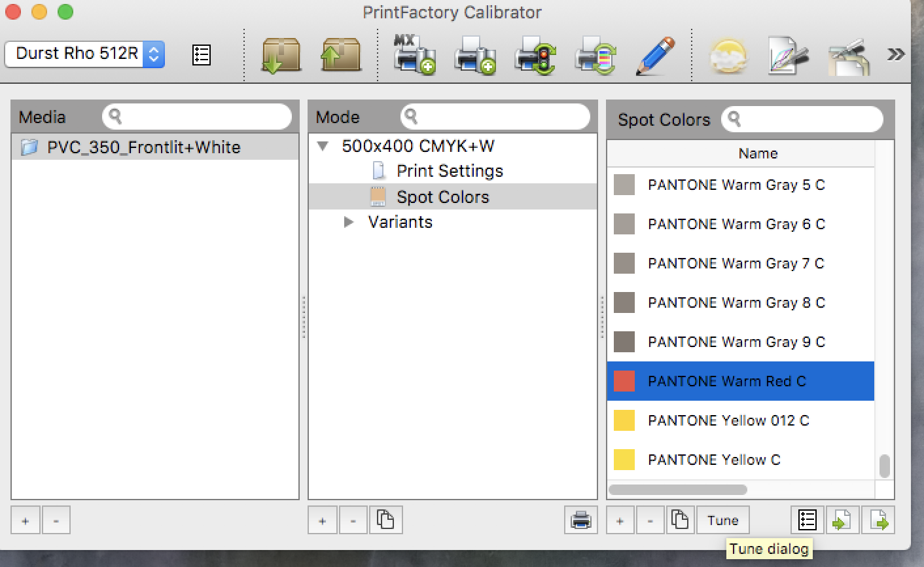Remove media with minus button
The width and height of the screenshot is (924, 567).
click(x=56, y=521)
